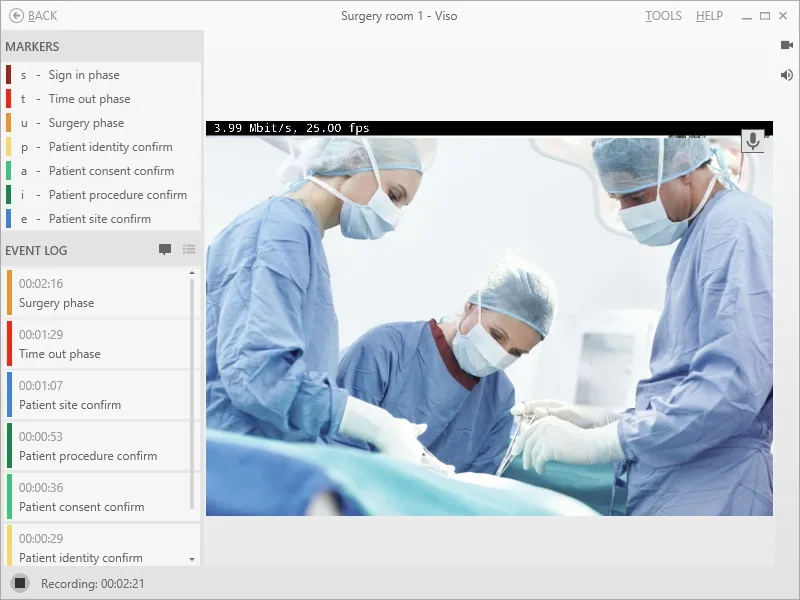The width and height of the screenshot is (800, 600).
Task: Select Patient procedure confirm marker
Action: (102, 194)
